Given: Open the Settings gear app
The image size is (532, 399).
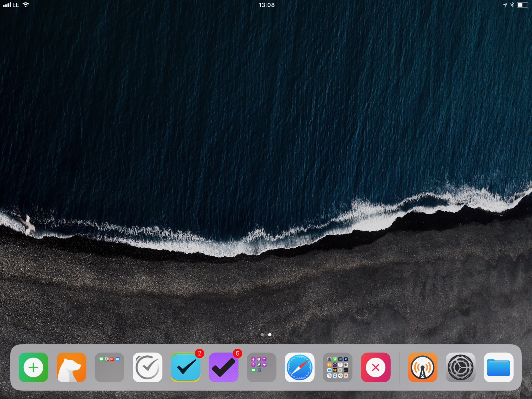Looking at the screenshot, I should (461, 367).
